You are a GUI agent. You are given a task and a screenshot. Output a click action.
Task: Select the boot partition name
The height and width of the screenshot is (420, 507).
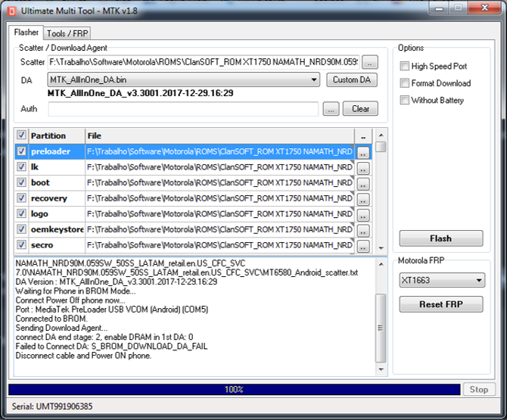coord(40,182)
